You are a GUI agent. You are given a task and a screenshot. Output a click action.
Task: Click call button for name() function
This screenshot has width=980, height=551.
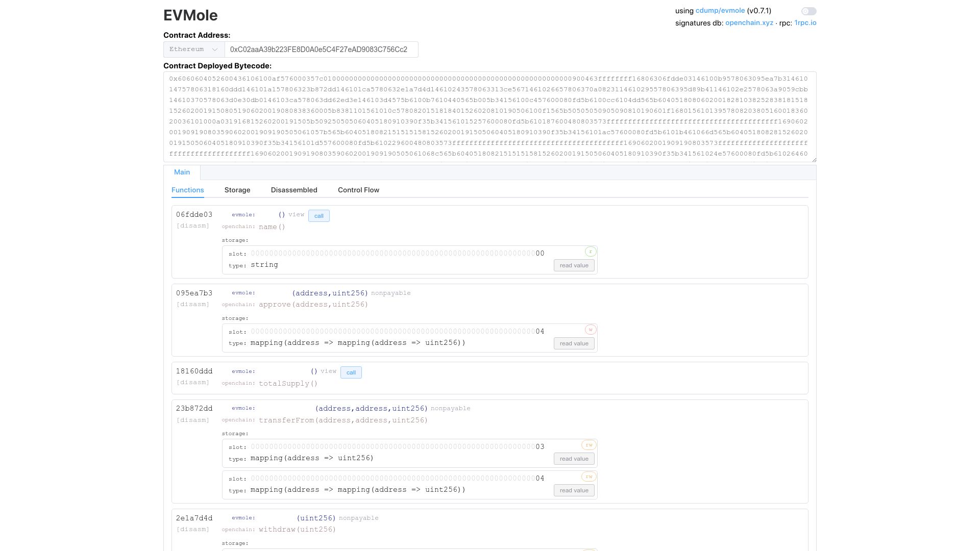[x=319, y=216]
